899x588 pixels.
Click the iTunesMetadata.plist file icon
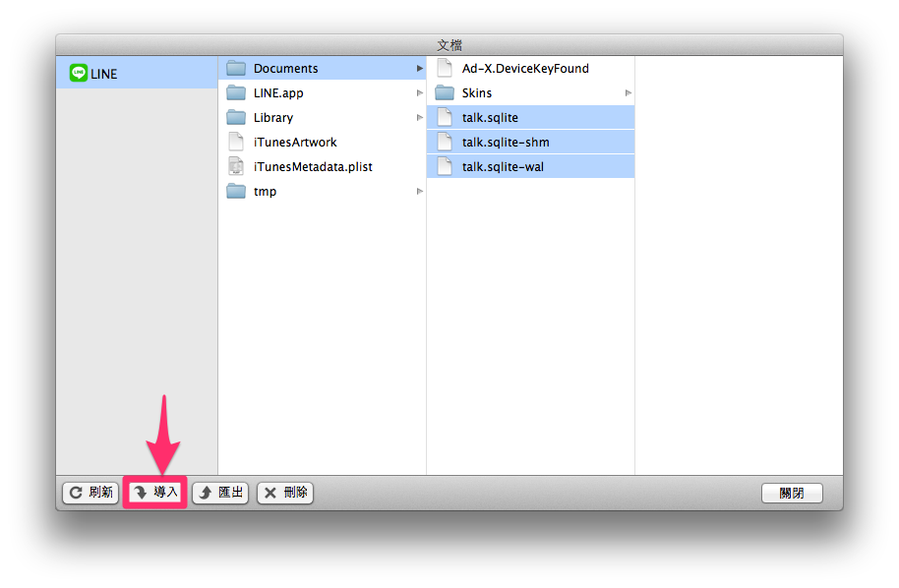pos(236,166)
